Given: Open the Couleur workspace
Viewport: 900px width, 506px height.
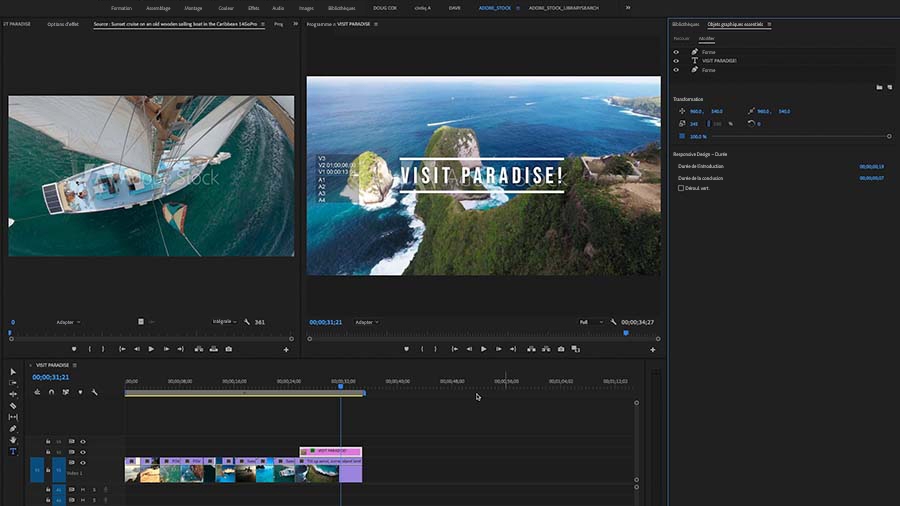Looking at the screenshot, I should [x=226, y=7].
